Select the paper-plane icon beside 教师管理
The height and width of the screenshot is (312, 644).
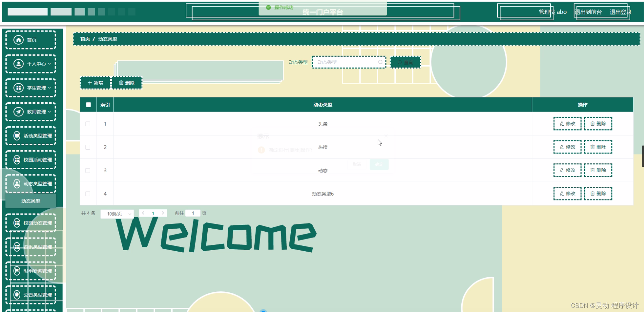[19, 112]
